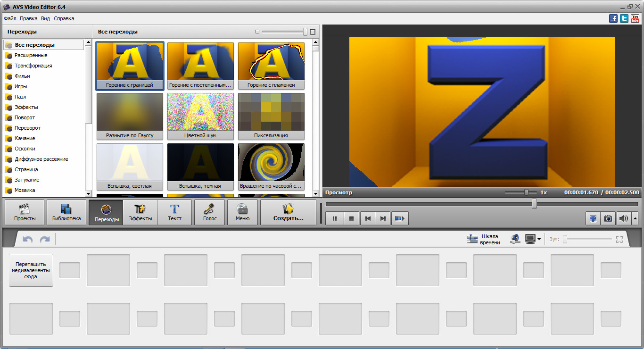The image size is (644, 349).
Task: Mute the preview sound with speaker button
Action: [623, 218]
